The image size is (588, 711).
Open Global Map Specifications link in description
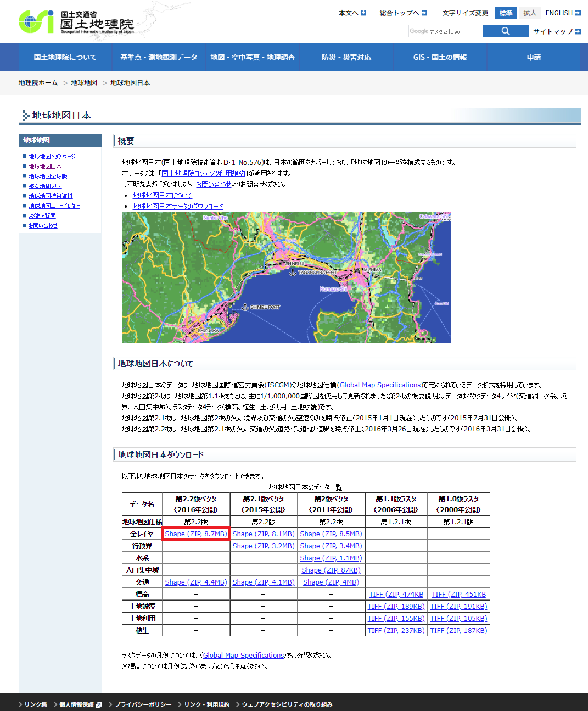(x=380, y=385)
